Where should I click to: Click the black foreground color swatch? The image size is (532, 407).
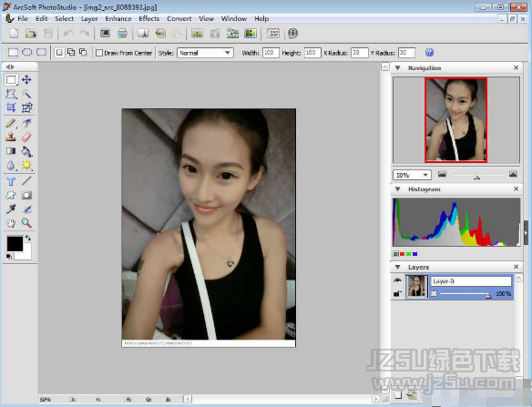pos(15,243)
